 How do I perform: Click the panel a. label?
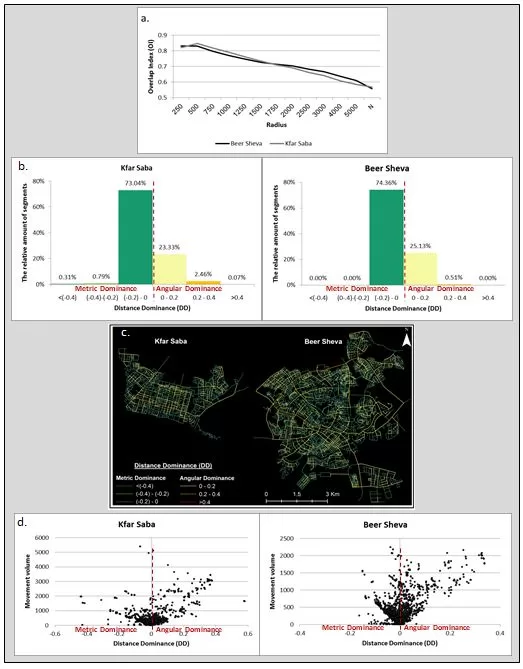click(x=145, y=18)
